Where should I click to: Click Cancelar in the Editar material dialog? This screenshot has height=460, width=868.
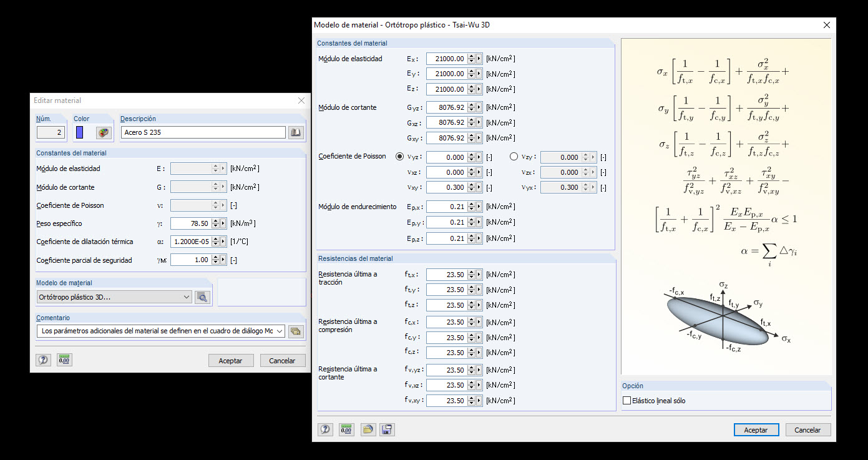283,361
